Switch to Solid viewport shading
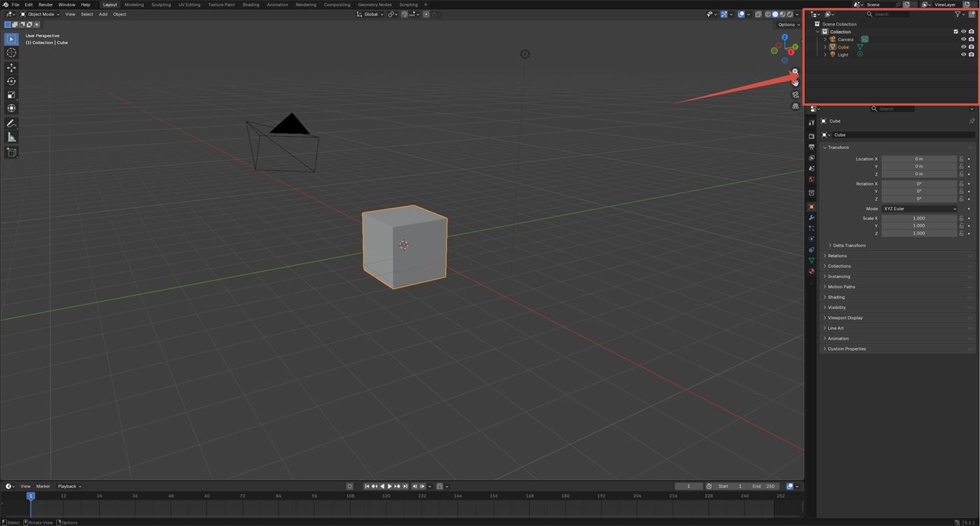 [775, 14]
